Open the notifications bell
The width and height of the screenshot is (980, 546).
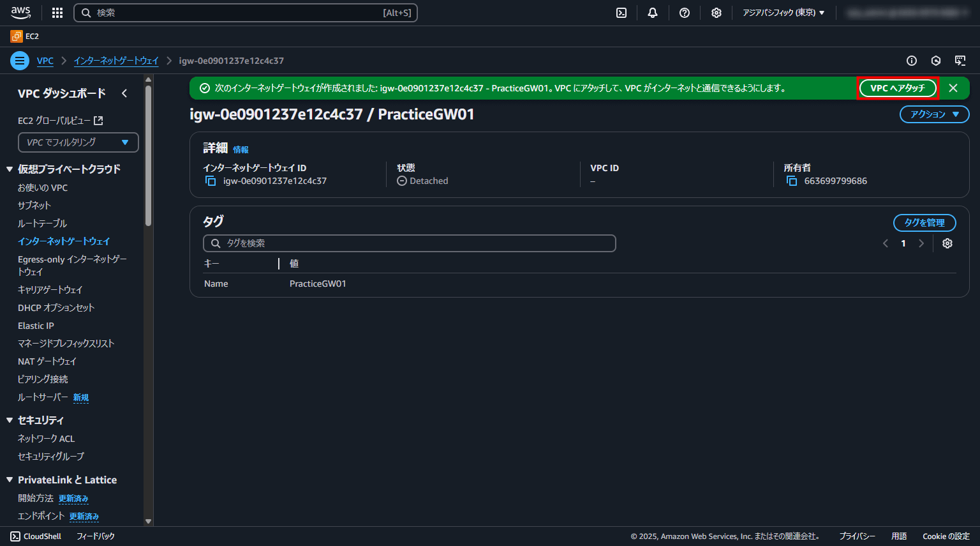pyautogui.click(x=653, y=13)
